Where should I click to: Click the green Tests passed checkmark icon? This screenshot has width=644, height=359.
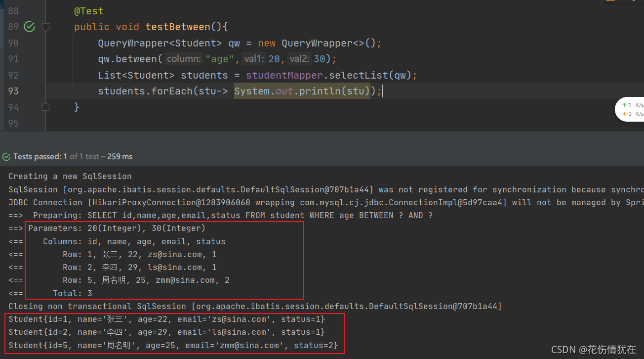pyautogui.click(x=6, y=157)
